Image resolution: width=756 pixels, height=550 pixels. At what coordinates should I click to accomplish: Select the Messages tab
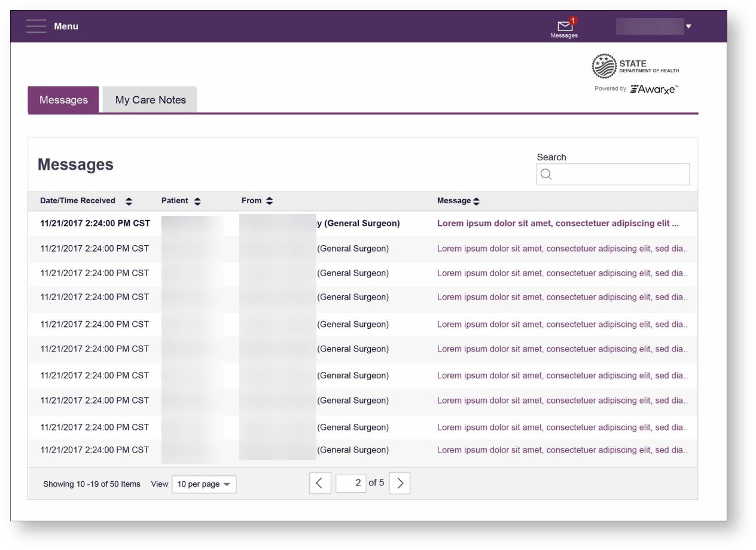point(63,100)
